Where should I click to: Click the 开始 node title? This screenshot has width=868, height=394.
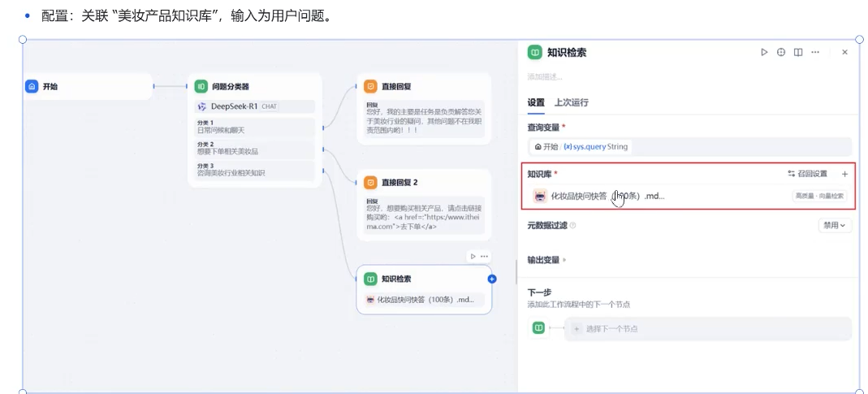pyautogui.click(x=50, y=86)
